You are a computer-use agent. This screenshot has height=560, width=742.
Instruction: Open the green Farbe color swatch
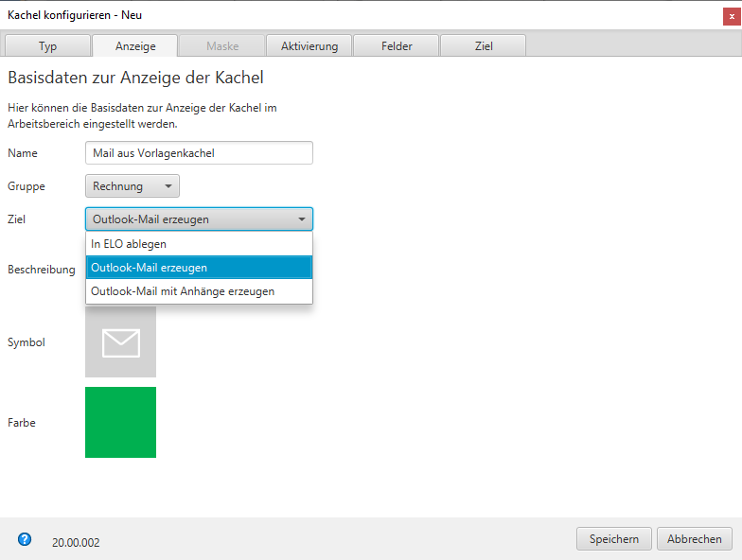[120, 423]
